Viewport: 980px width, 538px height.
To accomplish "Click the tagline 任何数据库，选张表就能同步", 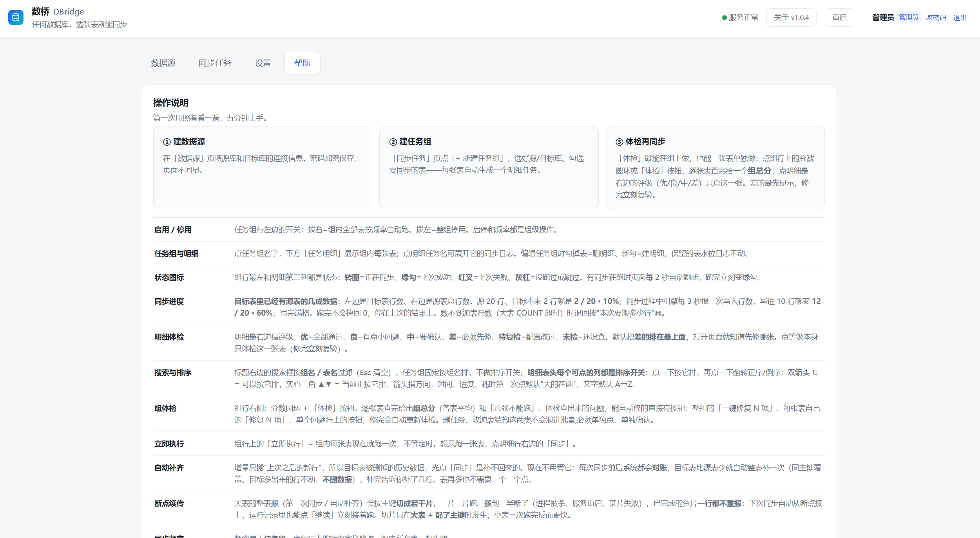I will click(80, 24).
